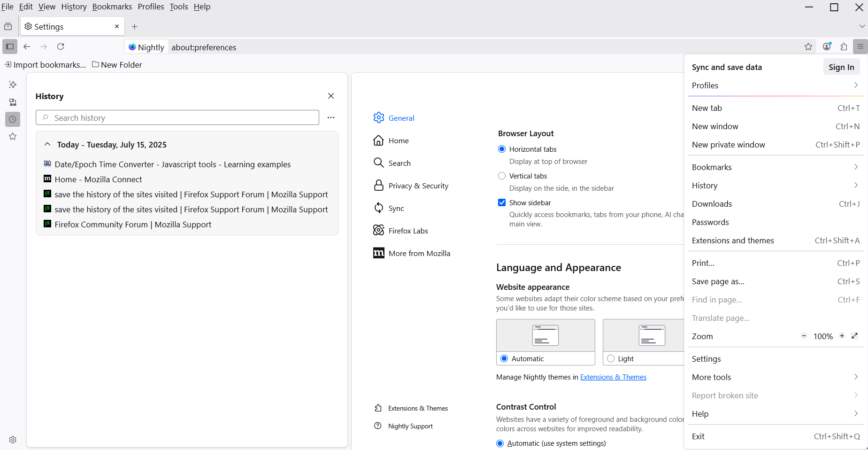Open the File menu
This screenshot has width=868, height=450.
[x=8, y=7]
